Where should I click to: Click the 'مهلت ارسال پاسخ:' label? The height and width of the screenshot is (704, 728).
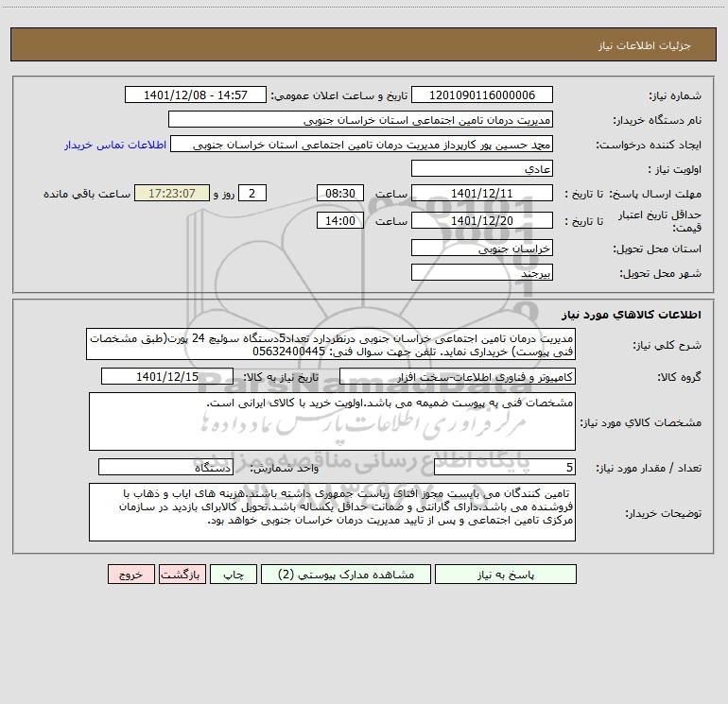[655, 194]
